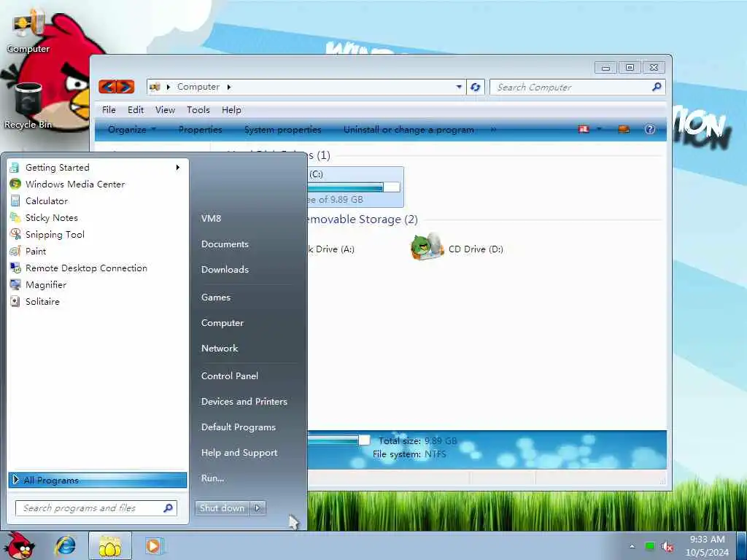The width and height of the screenshot is (747, 560).
Task: Launch Internet Explorer from taskbar
Action: click(65, 545)
